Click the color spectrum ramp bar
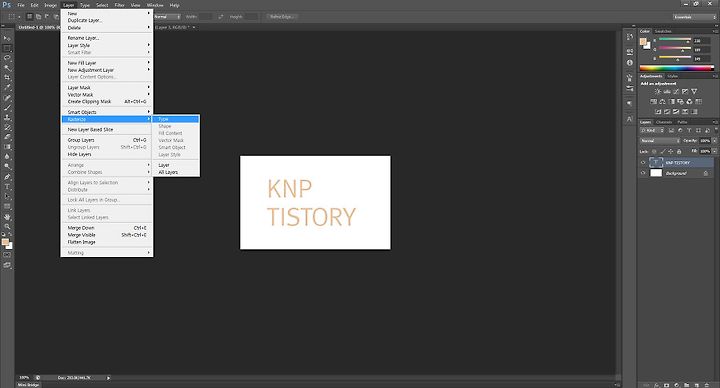This screenshot has width=720, height=388. (x=677, y=68)
